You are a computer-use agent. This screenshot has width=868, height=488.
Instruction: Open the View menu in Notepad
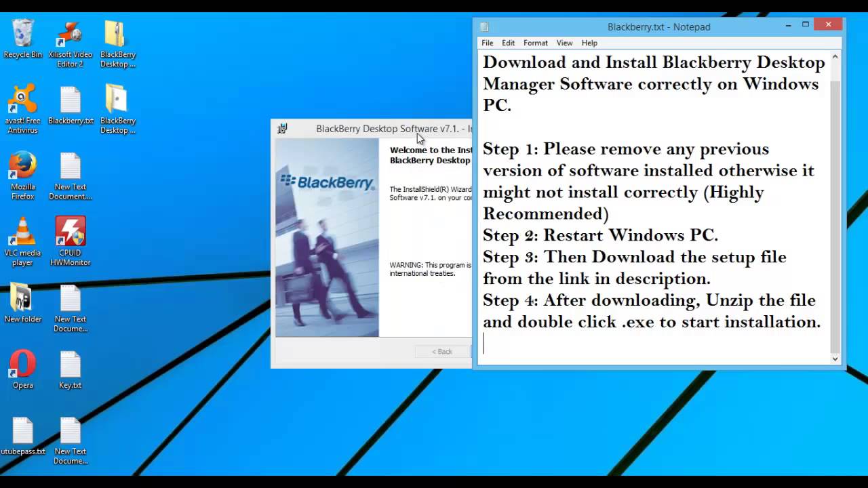564,43
